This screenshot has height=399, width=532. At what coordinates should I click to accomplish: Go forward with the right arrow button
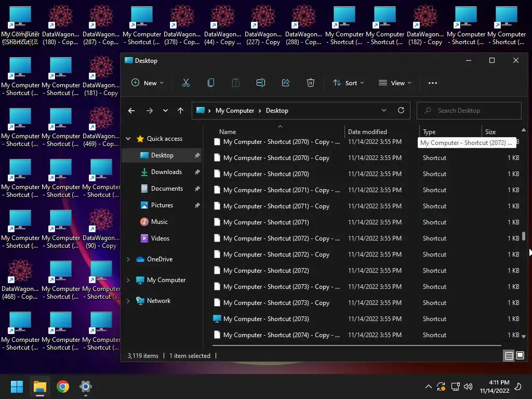149,111
